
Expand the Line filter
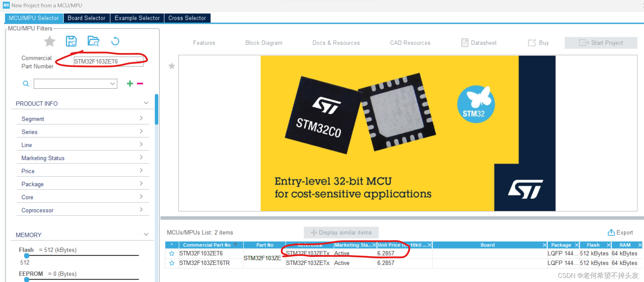coord(141,144)
